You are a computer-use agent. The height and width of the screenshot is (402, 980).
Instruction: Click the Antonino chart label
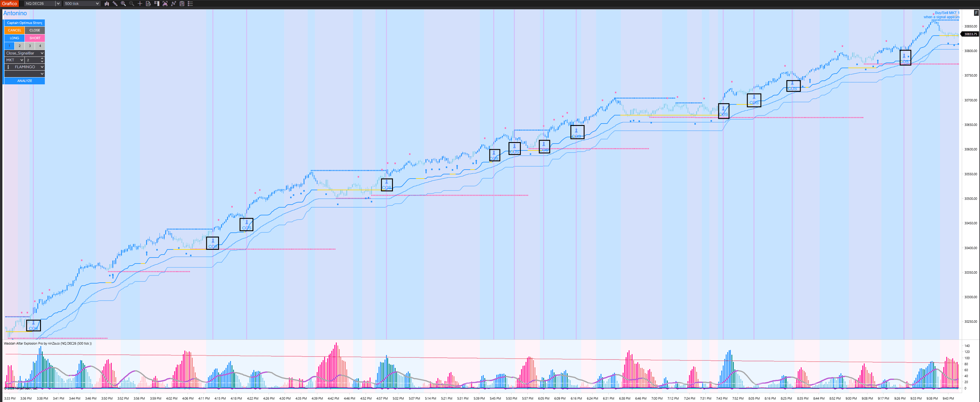tap(15, 13)
